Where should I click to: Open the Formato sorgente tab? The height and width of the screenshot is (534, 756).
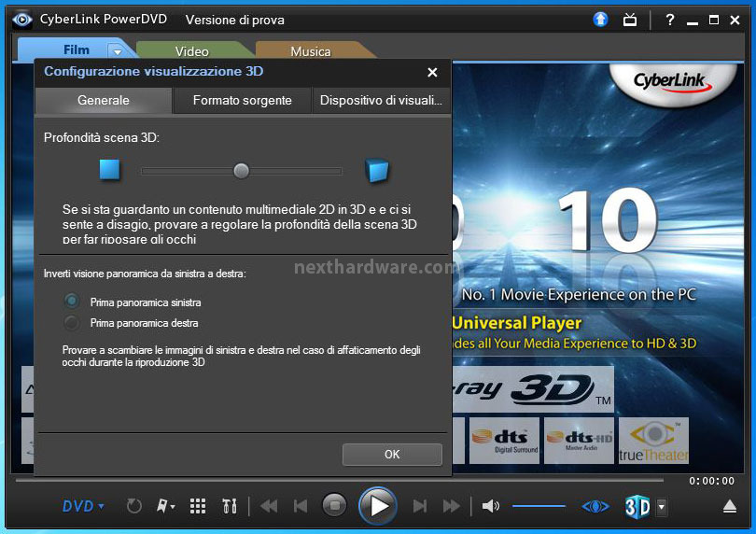242,100
